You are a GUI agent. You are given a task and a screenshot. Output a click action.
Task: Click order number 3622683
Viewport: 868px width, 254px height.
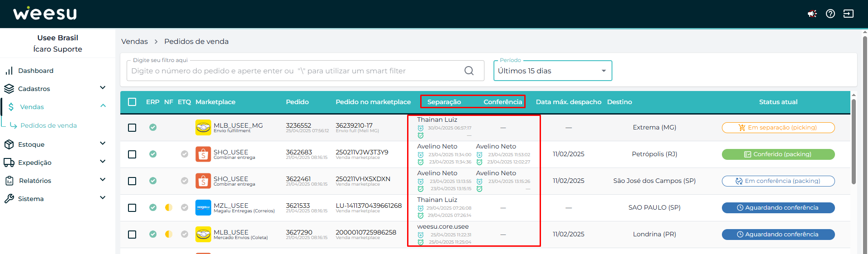[299, 152]
